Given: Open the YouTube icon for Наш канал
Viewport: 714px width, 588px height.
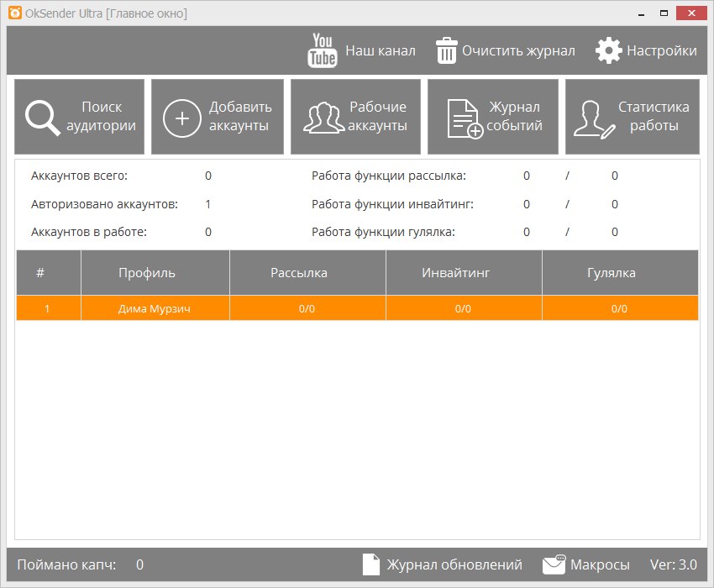Looking at the screenshot, I should click(323, 50).
